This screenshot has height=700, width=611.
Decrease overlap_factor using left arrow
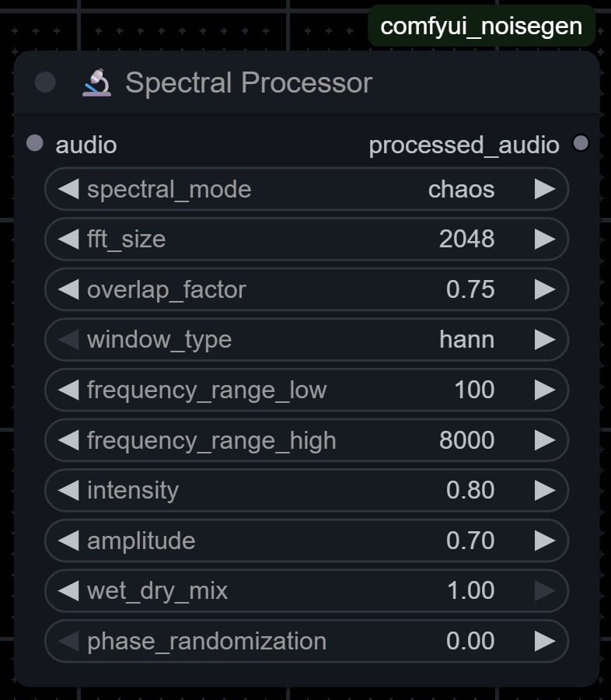click(68, 289)
